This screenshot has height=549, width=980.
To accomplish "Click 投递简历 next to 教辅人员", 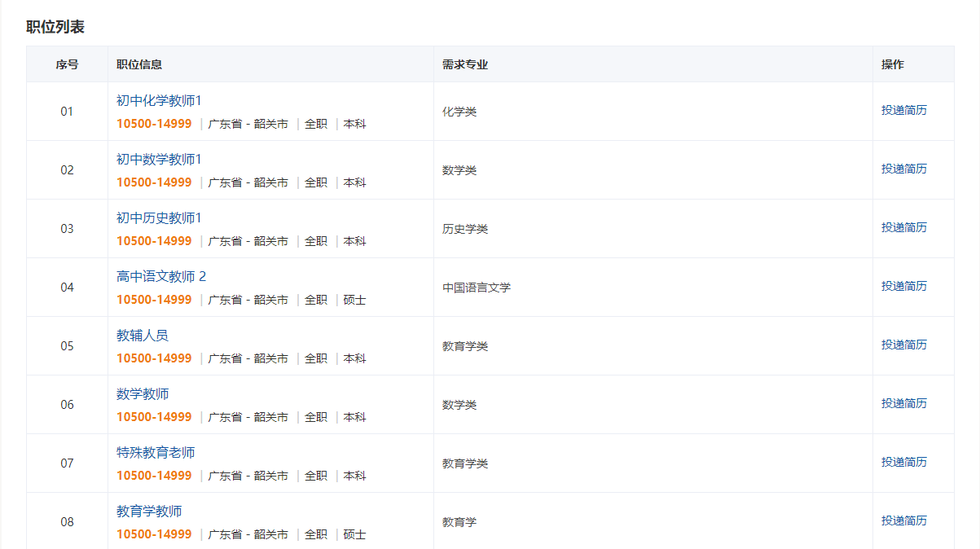I will pyautogui.click(x=903, y=345).
